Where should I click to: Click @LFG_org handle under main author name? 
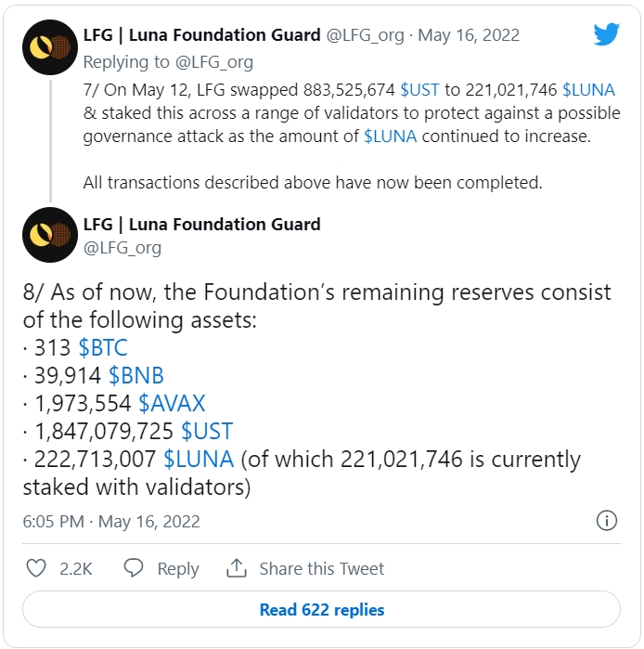click(x=122, y=248)
